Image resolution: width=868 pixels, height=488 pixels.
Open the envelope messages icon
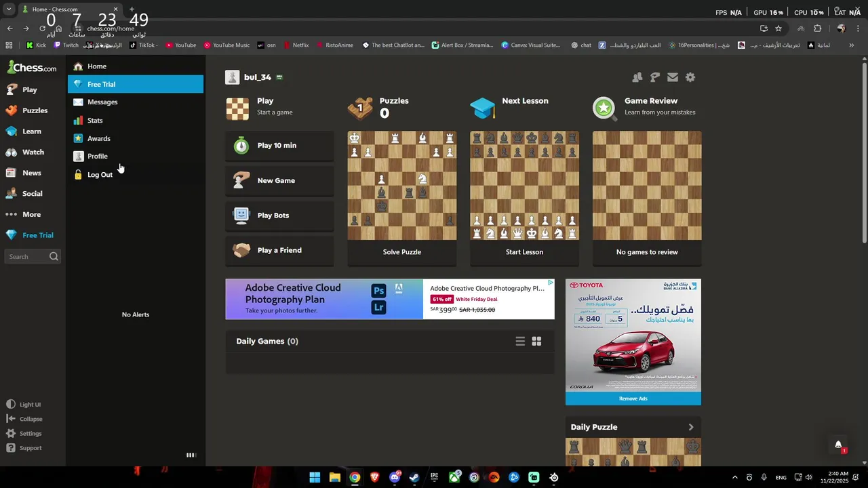(673, 77)
